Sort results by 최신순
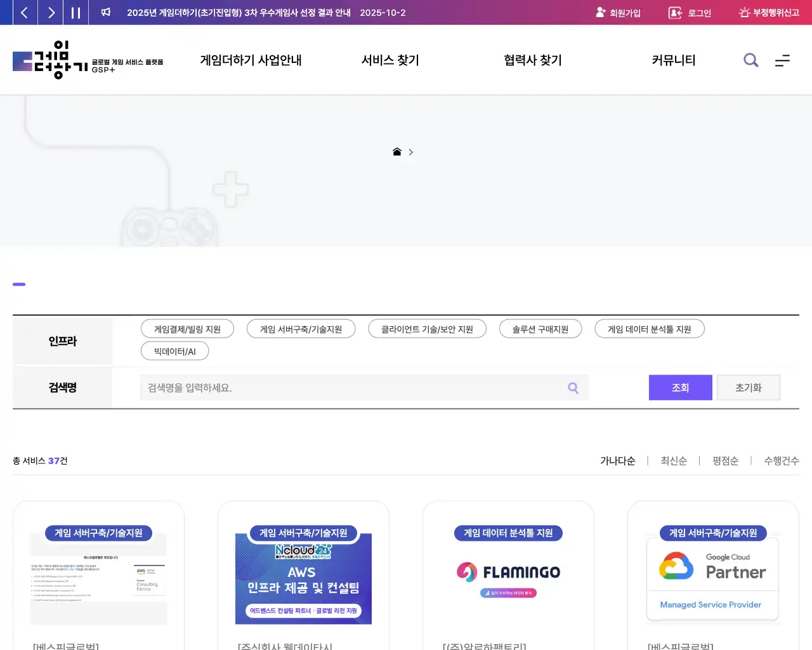Viewport: 812px width, 650px height. [674, 461]
